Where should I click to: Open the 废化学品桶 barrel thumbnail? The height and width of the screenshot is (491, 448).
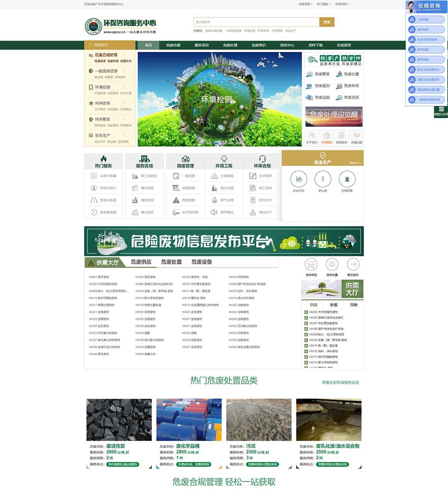(189, 420)
